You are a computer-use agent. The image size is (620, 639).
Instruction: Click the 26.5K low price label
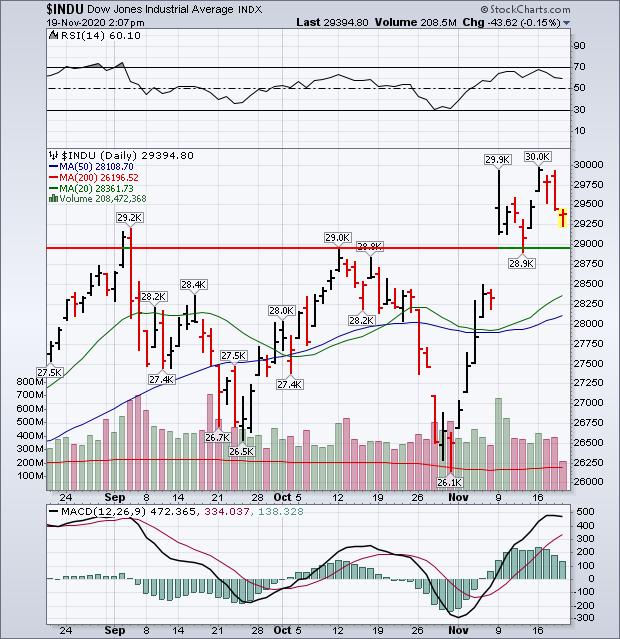coord(240,451)
